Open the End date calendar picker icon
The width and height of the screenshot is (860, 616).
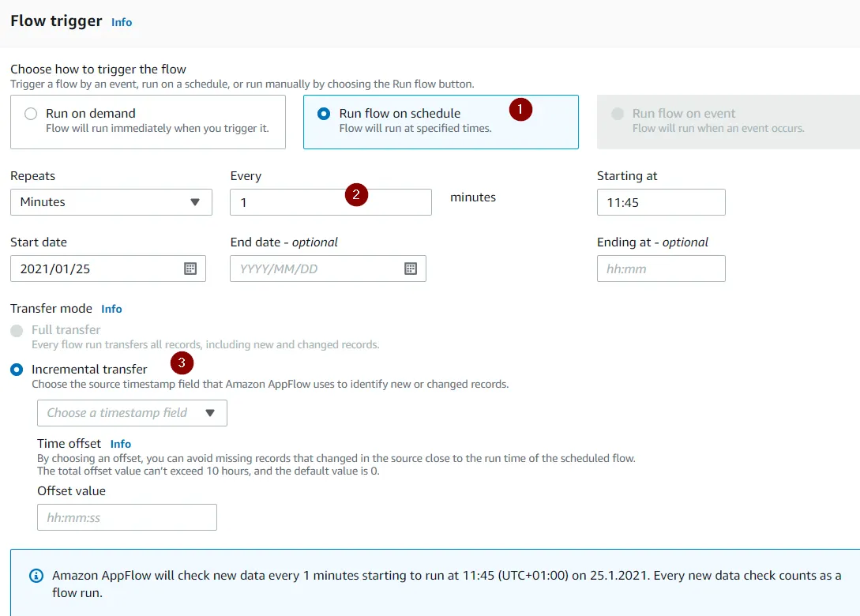click(410, 269)
